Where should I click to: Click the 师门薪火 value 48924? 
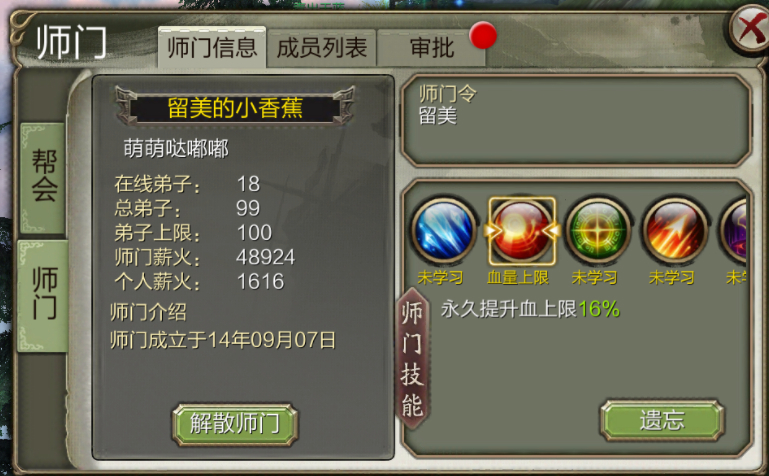point(265,257)
